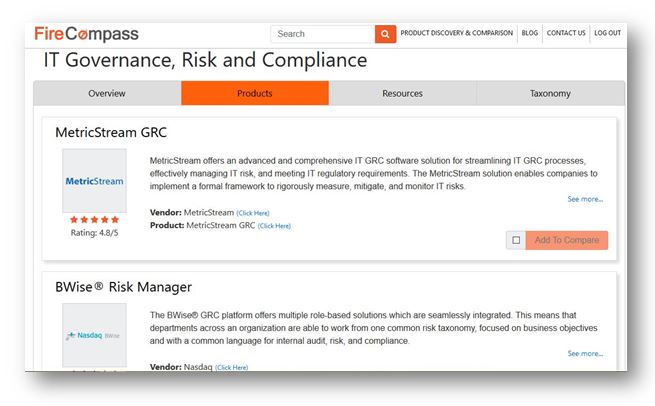Click the orange search magnifier button
Image resolution: width=655 pixels, height=406 pixels.
(385, 34)
